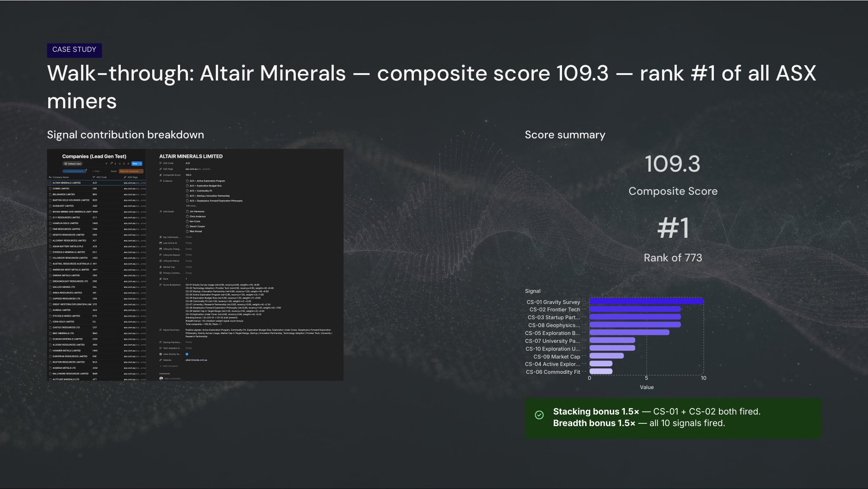Open the BARTON GOLD HOLDINGS LIMITED row
868x489 pixels.
[97, 200]
